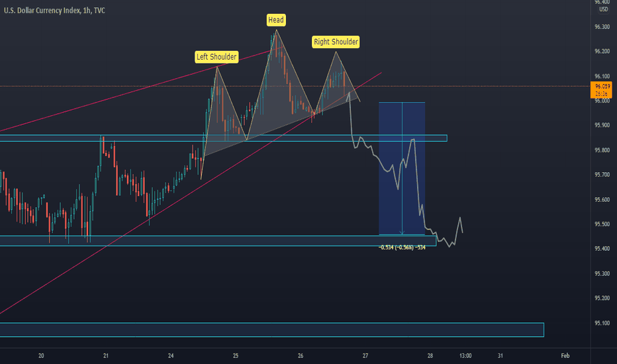Select the -0.534 (-0.56%) measurement label
This screenshot has width=617, height=364.
(x=402, y=248)
